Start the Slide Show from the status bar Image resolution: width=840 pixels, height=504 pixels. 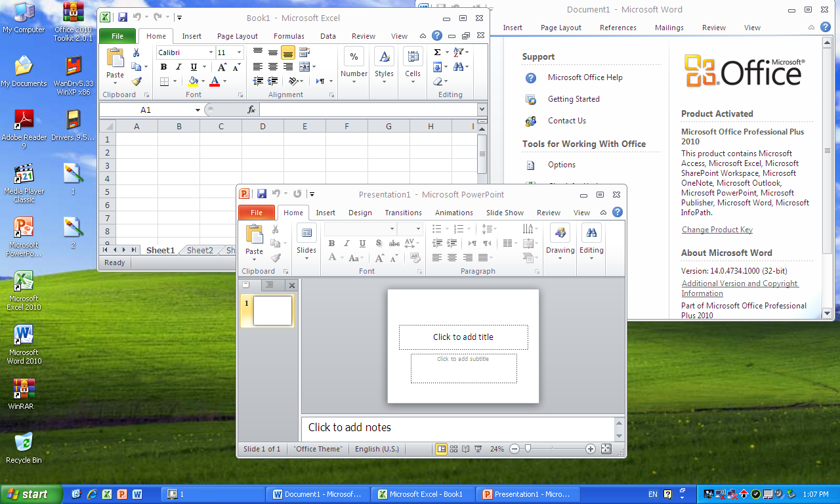tap(478, 449)
